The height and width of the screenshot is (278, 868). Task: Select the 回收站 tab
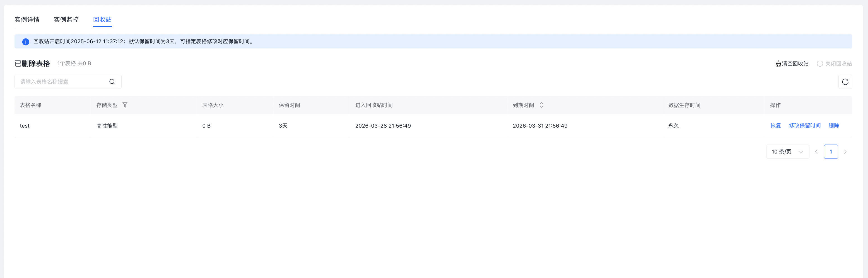coord(102,19)
